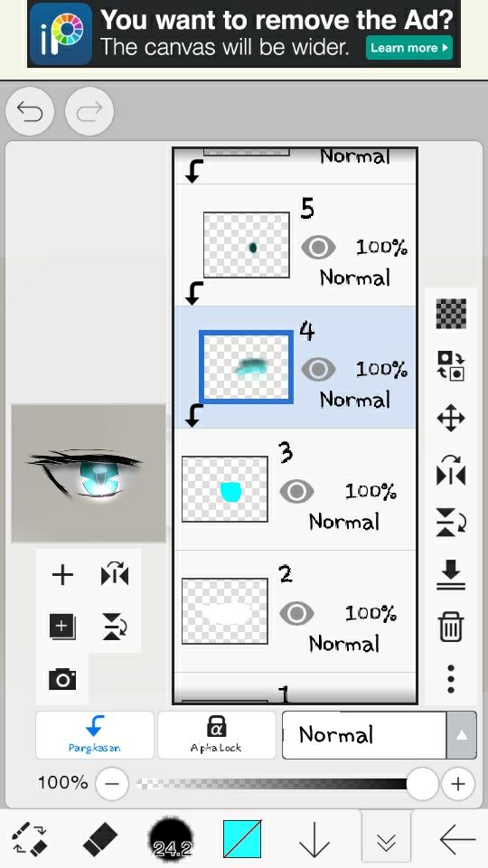
Task: Toggle visibility of layer 3
Action: click(296, 491)
